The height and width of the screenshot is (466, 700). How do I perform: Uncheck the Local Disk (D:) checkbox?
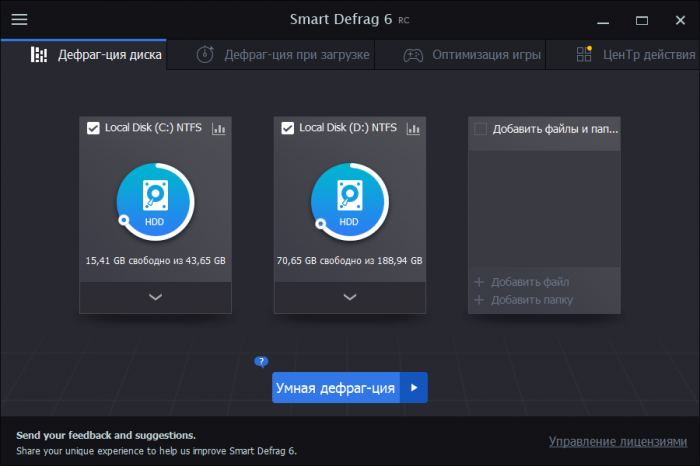coord(288,128)
